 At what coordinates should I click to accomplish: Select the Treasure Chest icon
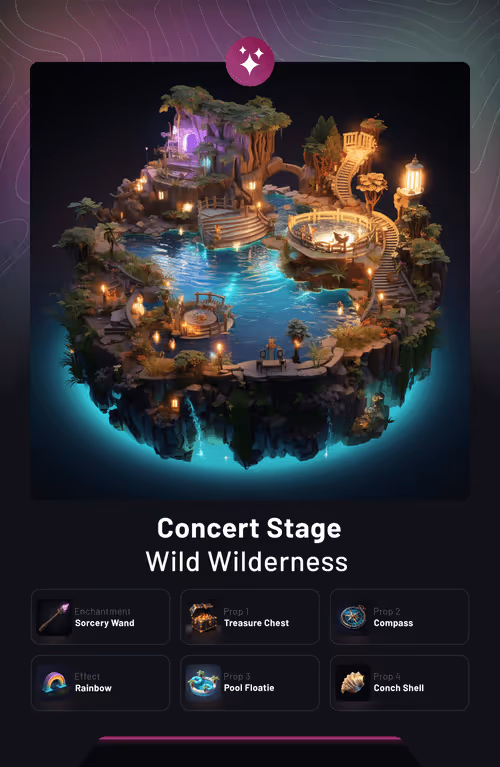(203, 617)
